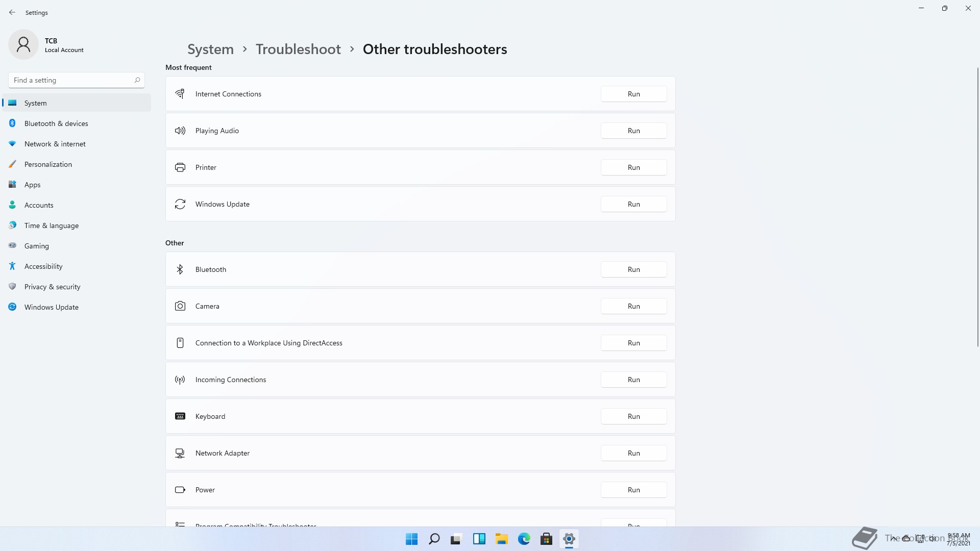Click the DirectAccess connection icon
Screen dimensions: 980x551
(180, 343)
